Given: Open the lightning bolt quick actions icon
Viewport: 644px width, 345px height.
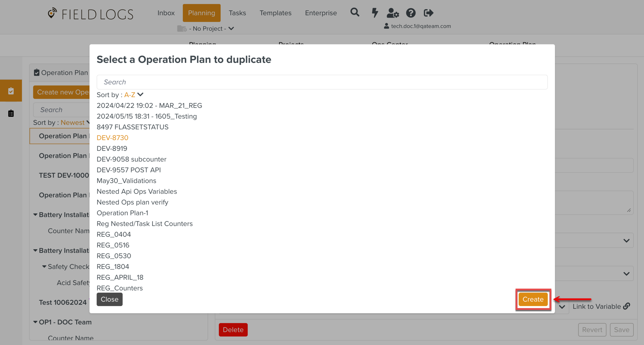Looking at the screenshot, I should [x=375, y=13].
